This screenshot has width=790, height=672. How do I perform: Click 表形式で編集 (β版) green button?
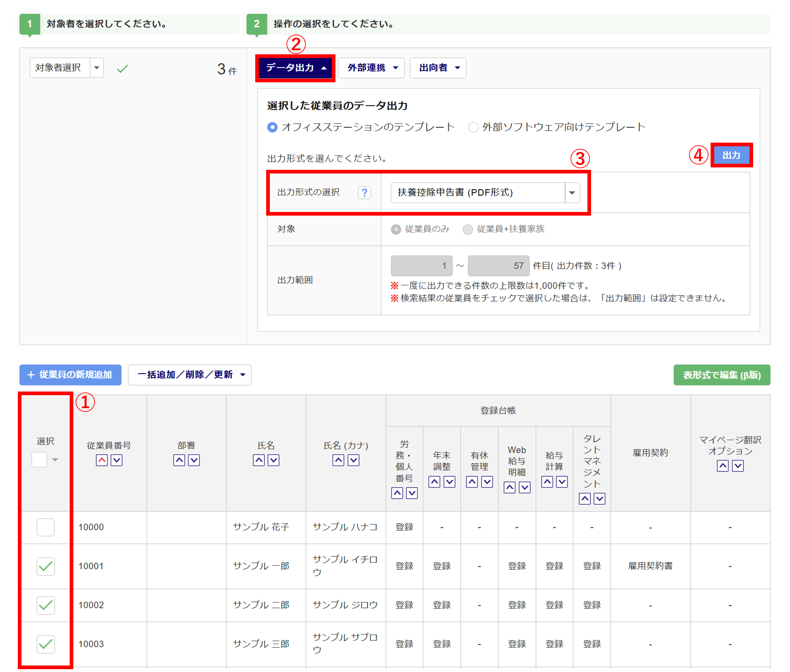(x=722, y=375)
